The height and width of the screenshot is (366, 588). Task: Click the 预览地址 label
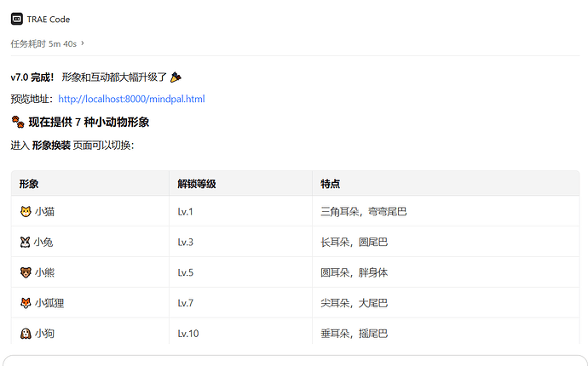coord(30,99)
